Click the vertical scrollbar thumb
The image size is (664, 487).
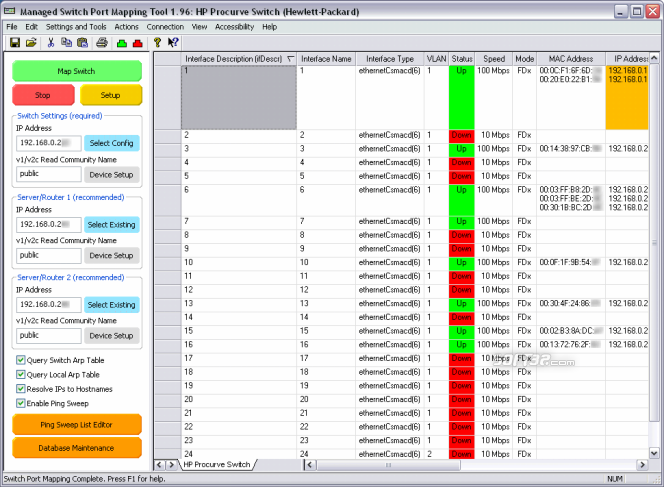tap(654, 243)
